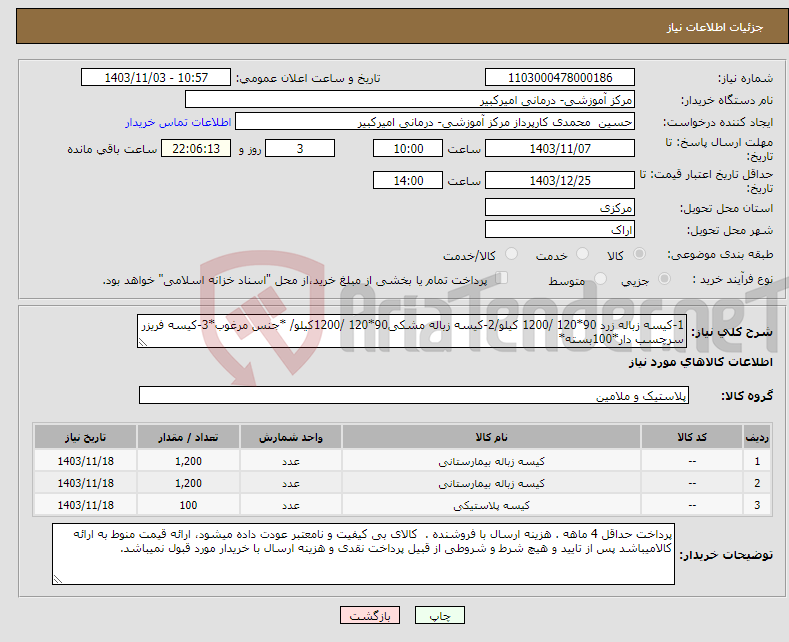789x642 pixels.
Task: Click the delivery province field مرکزی
Action: coord(560,207)
